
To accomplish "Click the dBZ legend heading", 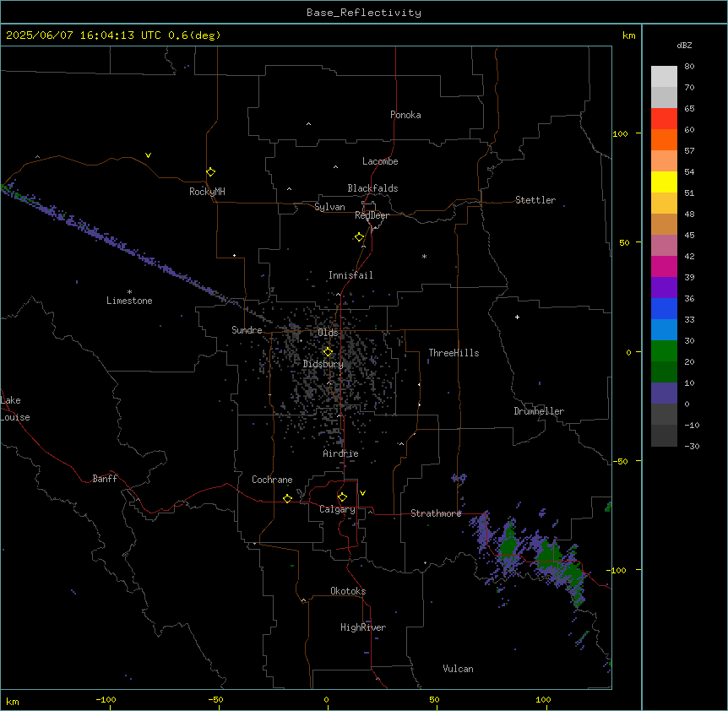I will 684,45.
